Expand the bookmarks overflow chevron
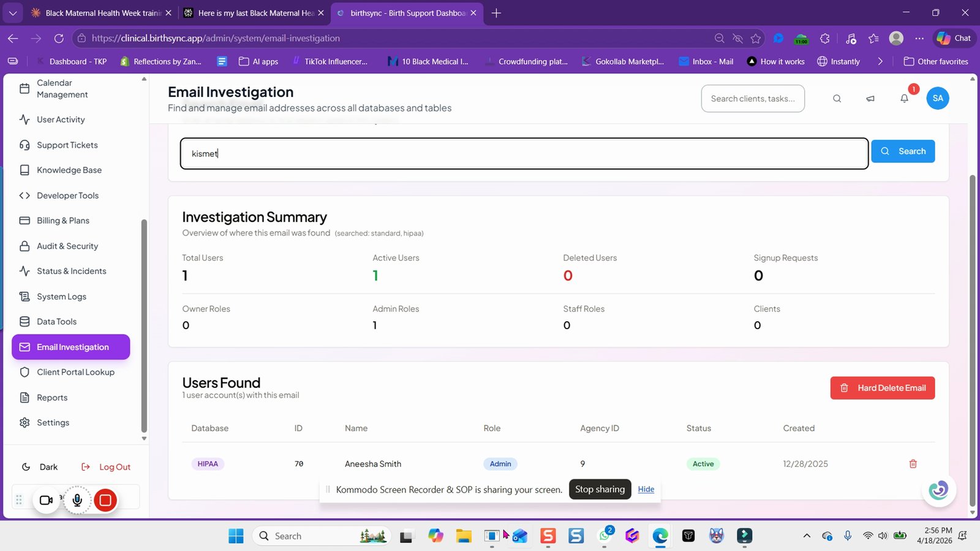This screenshot has height=551, width=980. pos(880,61)
